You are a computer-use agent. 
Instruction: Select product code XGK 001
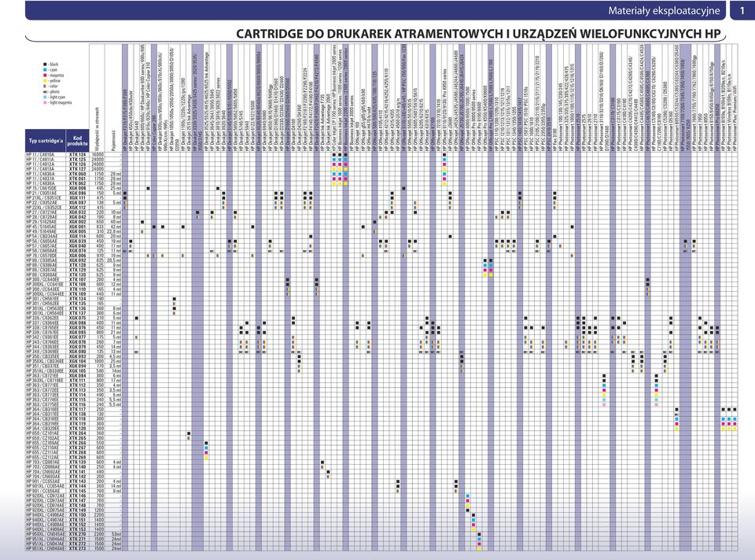tap(77, 227)
